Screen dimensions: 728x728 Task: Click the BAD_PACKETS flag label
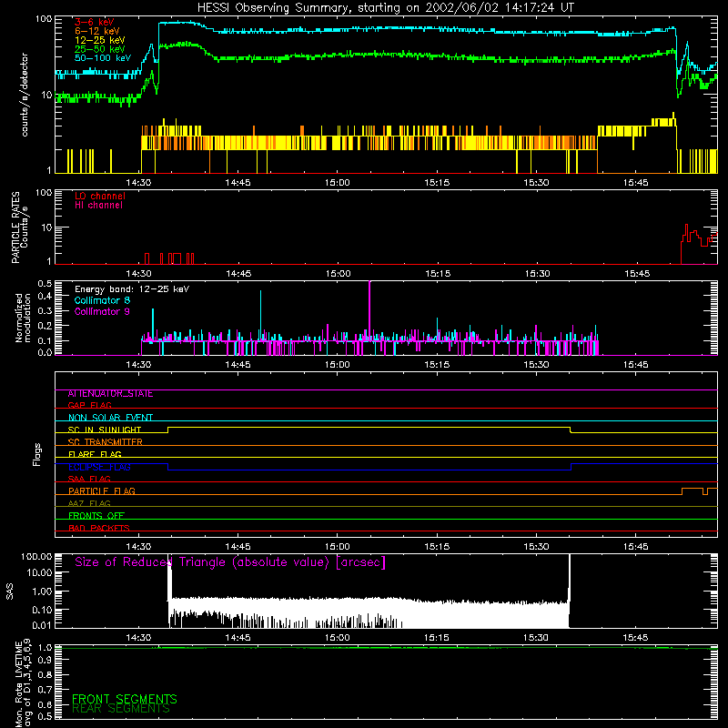(x=99, y=529)
